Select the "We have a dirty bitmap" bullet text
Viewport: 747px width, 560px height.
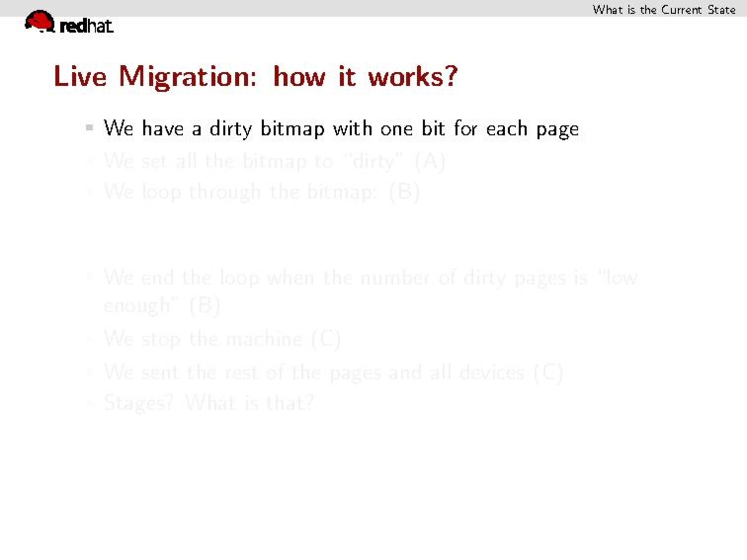click(340, 129)
